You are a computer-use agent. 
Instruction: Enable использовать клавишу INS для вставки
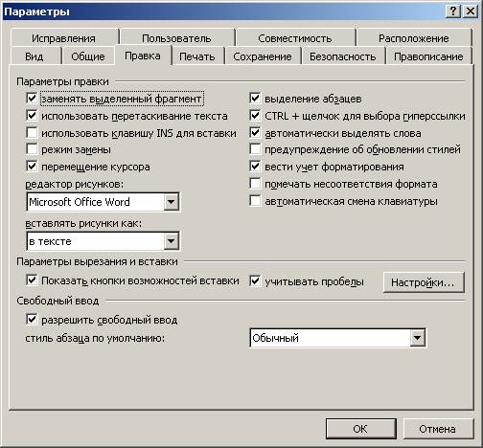[x=32, y=132]
